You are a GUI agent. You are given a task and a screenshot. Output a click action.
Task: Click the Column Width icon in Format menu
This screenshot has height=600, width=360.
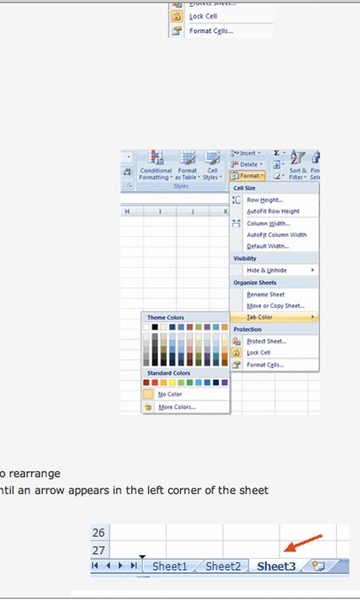pyautogui.click(x=236, y=223)
